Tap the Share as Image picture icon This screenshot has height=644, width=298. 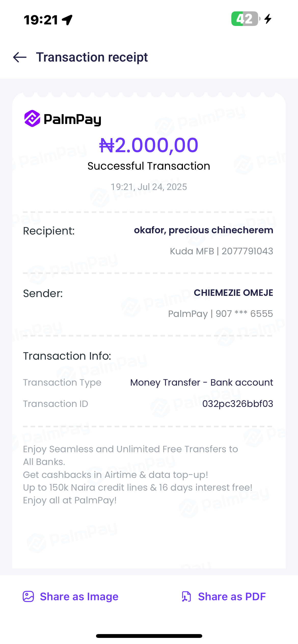(28, 596)
